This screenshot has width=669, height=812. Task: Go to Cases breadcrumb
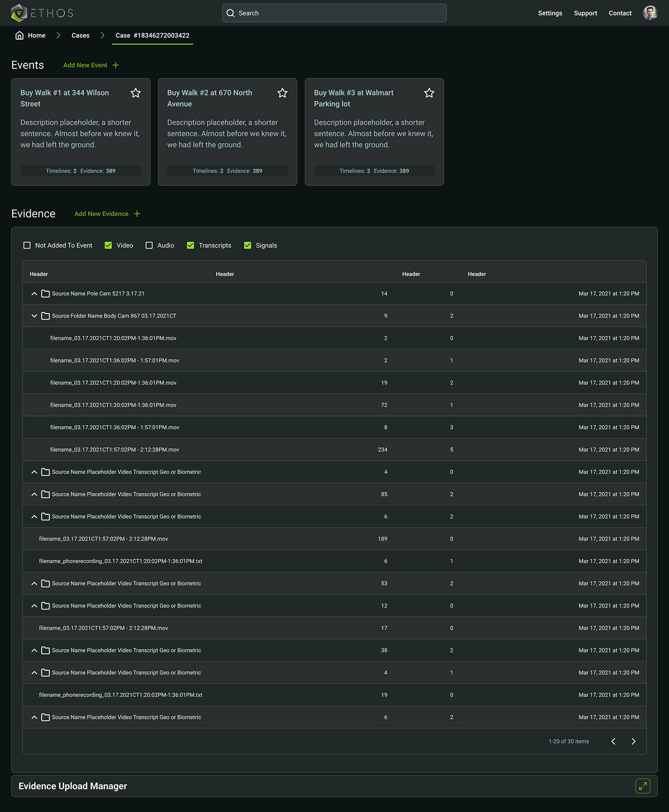tap(80, 35)
